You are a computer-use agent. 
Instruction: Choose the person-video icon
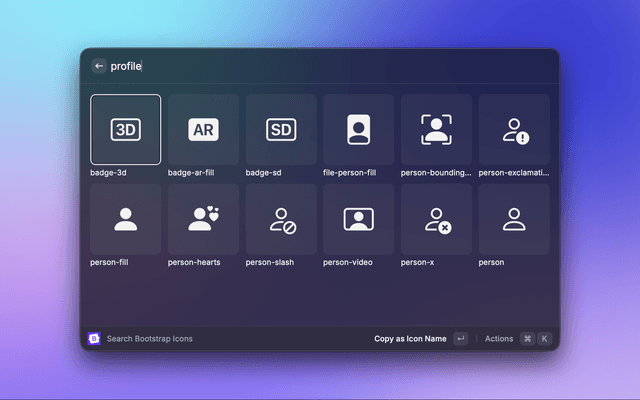coord(358,219)
